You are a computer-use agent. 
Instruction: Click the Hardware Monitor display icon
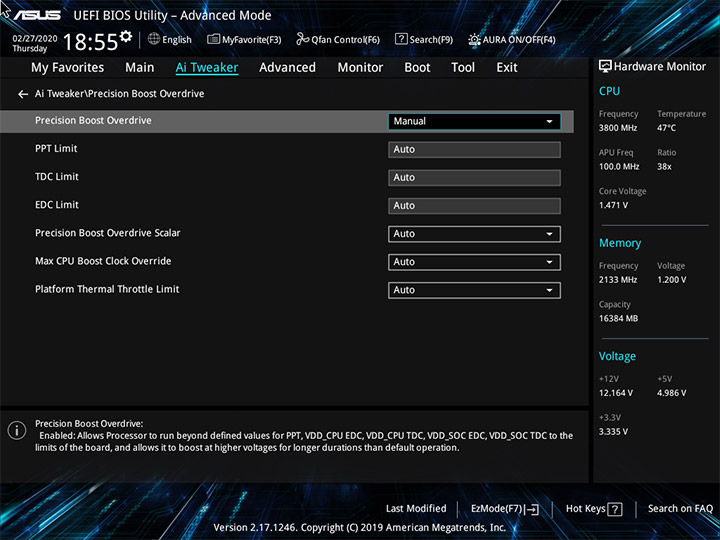pos(605,67)
